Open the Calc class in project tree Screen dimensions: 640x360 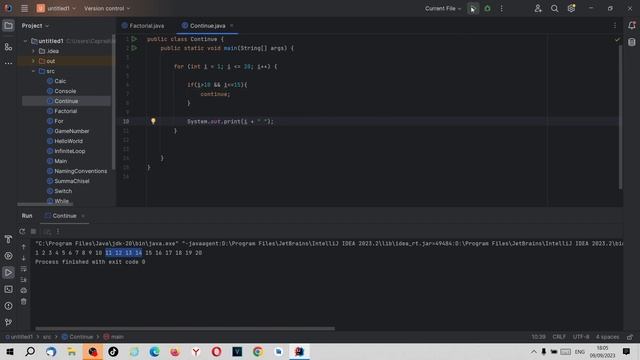(60, 81)
